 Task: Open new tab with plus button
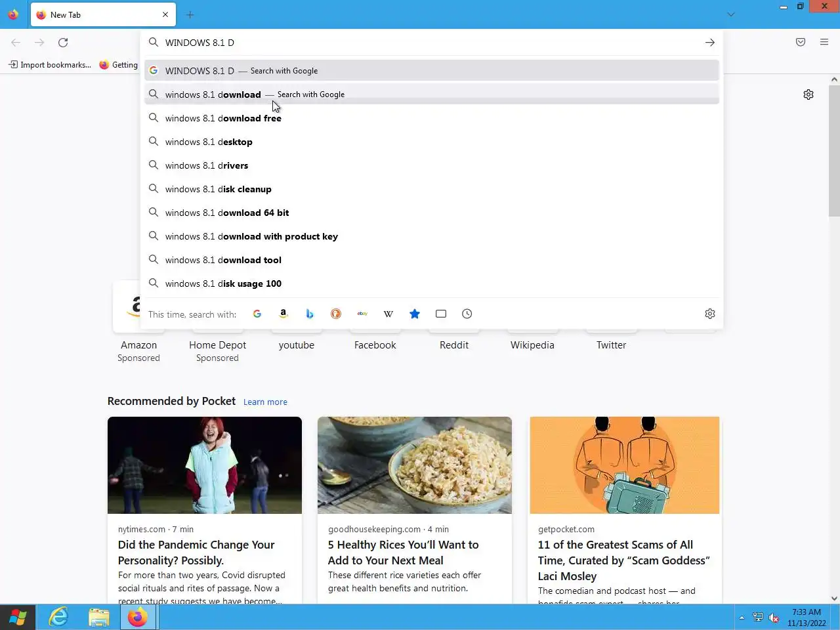190,14
